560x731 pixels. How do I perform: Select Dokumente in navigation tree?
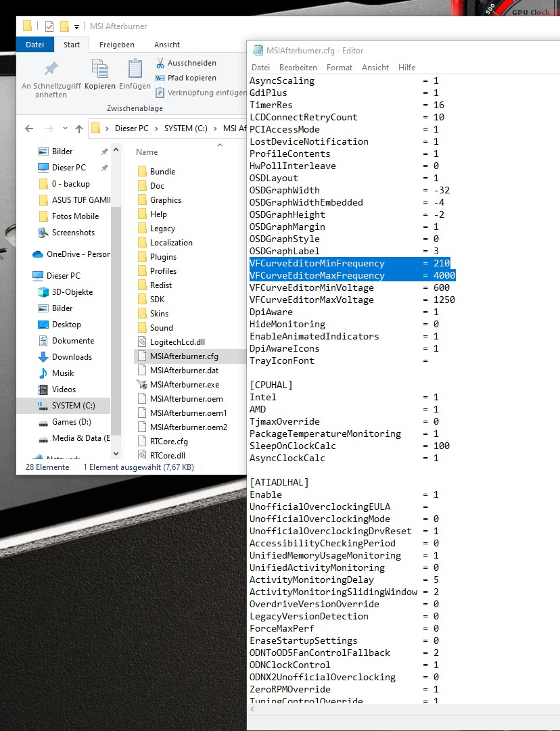point(73,341)
